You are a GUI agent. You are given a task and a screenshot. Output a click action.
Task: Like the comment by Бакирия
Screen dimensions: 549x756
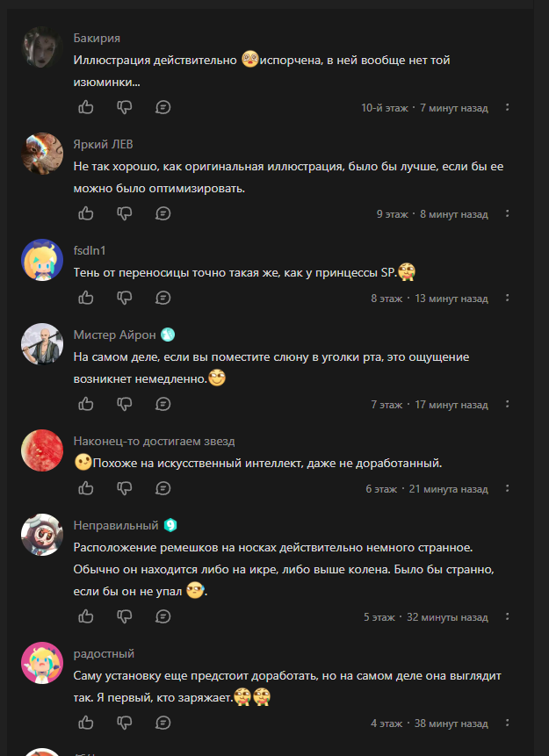click(x=86, y=107)
